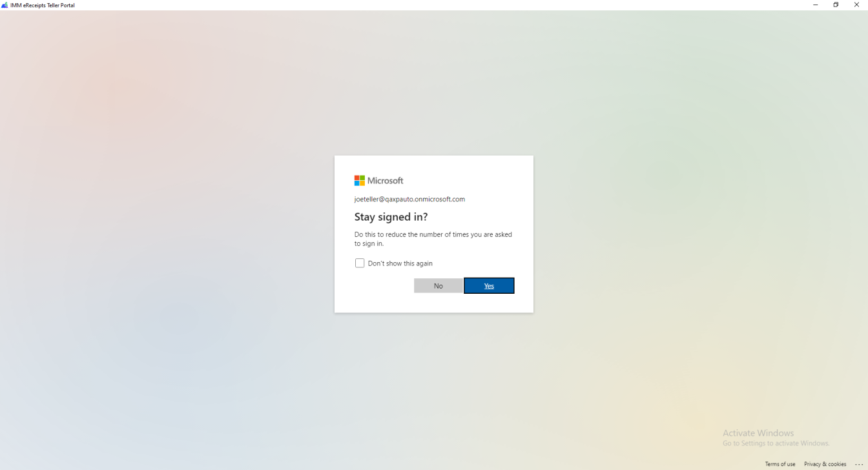
Task: Open the Terms of use link
Action: coord(780,464)
